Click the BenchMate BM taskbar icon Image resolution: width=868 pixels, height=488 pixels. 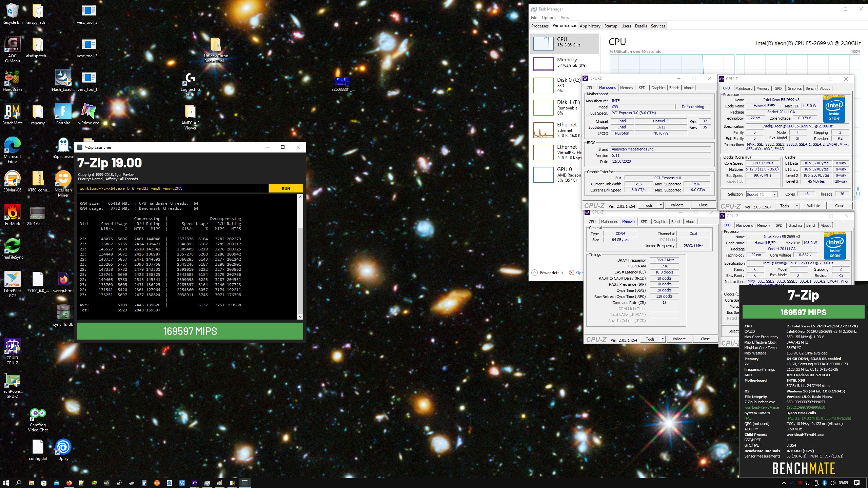(x=232, y=483)
